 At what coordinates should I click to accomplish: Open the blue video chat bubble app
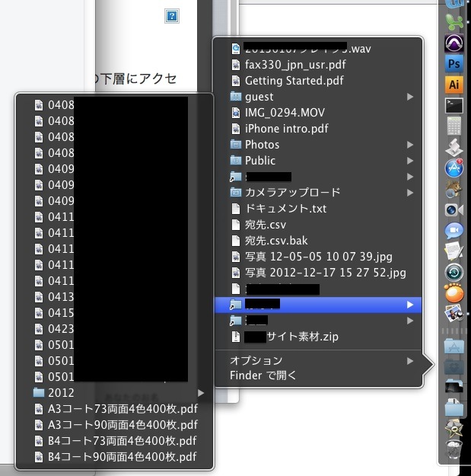click(454, 231)
